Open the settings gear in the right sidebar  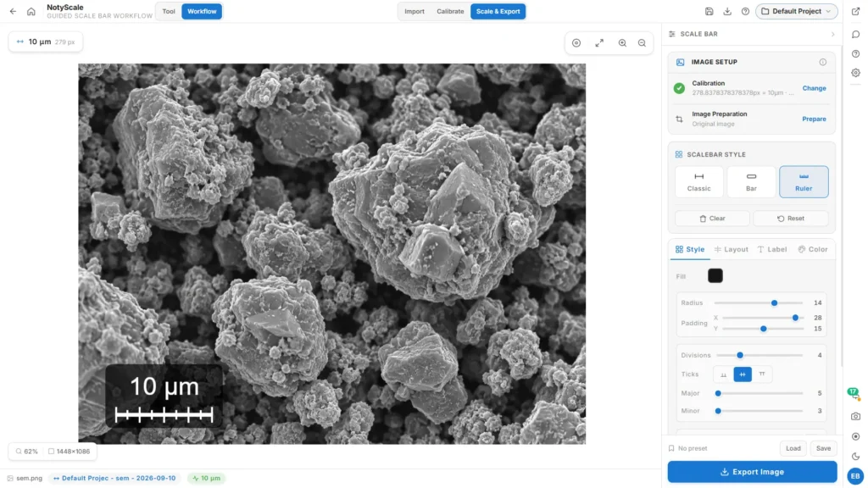click(856, 73)
